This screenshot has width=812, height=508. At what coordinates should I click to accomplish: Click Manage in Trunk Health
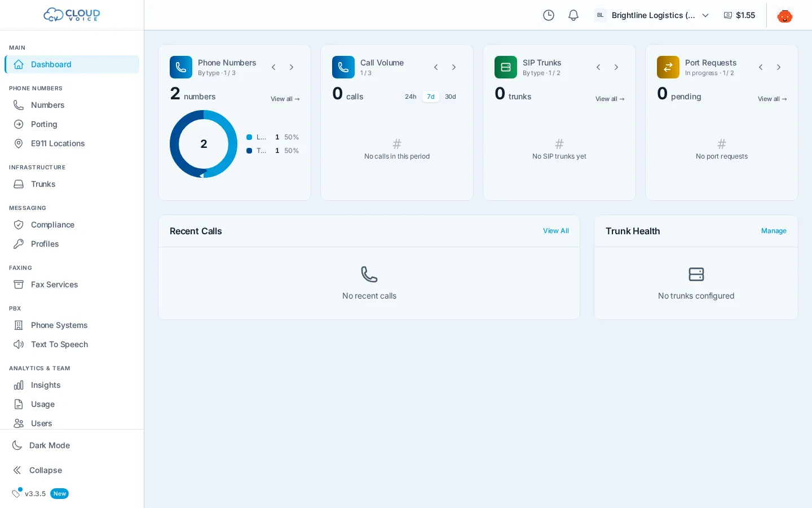tap(774, 231)
